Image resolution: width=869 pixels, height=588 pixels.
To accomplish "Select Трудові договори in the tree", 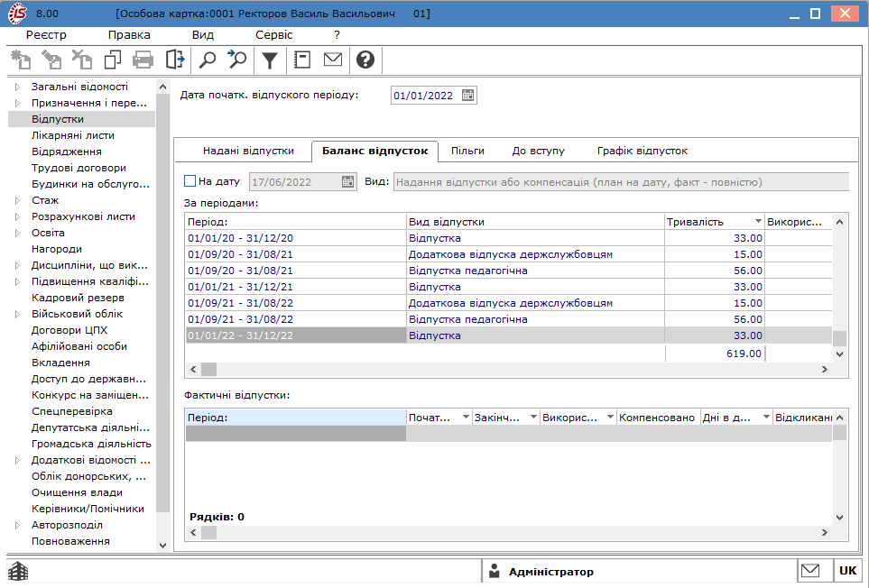I will coord(79,168).
